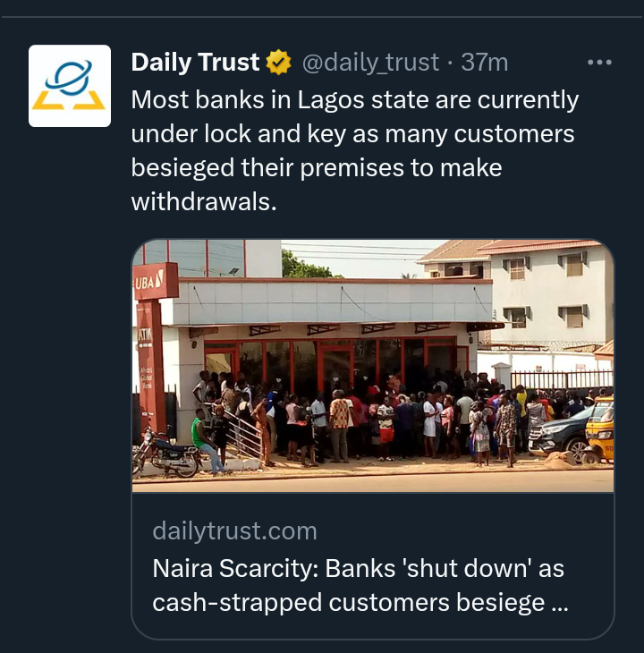Click the word withdrawals in the tweet
644x653 pixels.
point(204,202)
